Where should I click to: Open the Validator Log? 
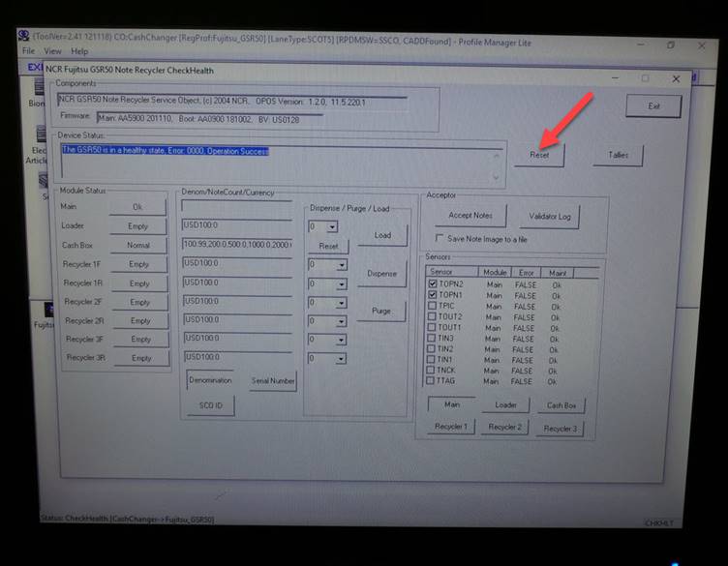tap(549, 217)
